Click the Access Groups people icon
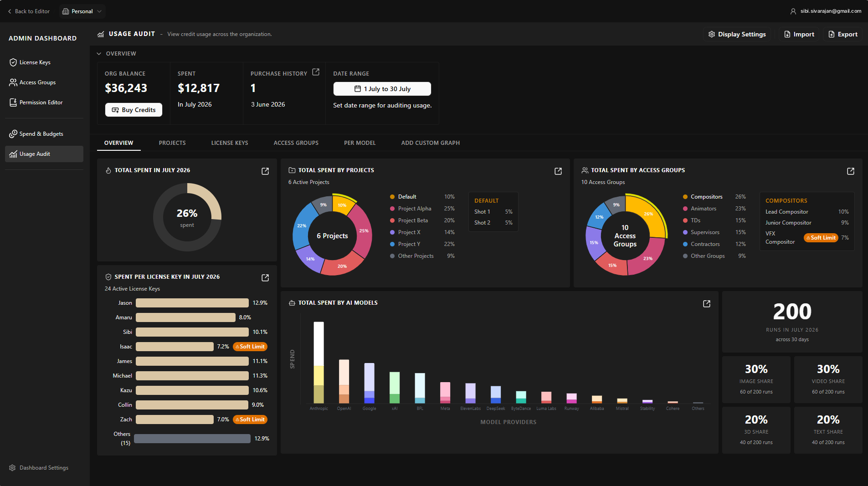The image size is (868, 486). click(13, 82)
